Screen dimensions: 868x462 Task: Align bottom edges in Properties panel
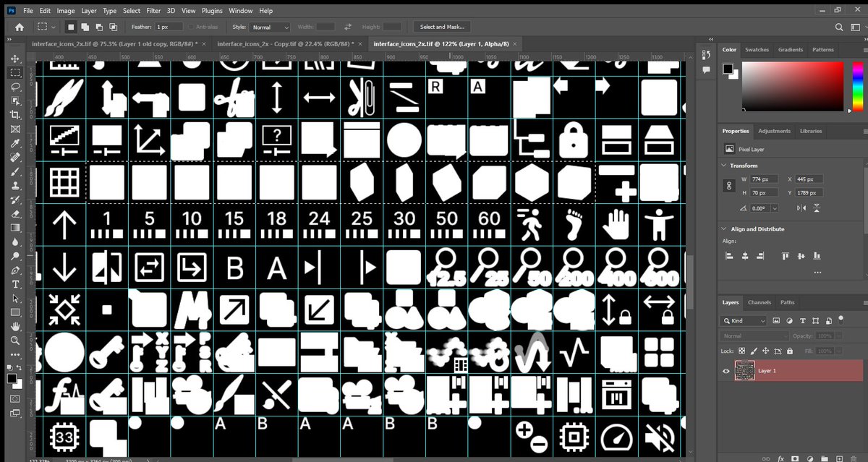[x=817, y=255]
